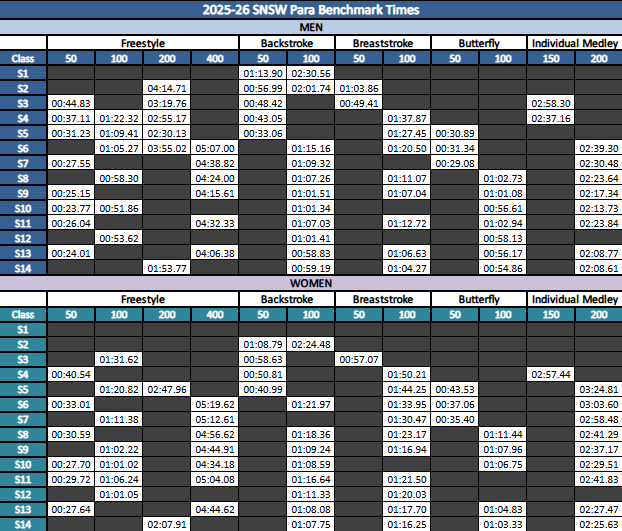Select cell with time 04:14.71
The height and width of the screenshot is (531, 622).
pos(167,88)
